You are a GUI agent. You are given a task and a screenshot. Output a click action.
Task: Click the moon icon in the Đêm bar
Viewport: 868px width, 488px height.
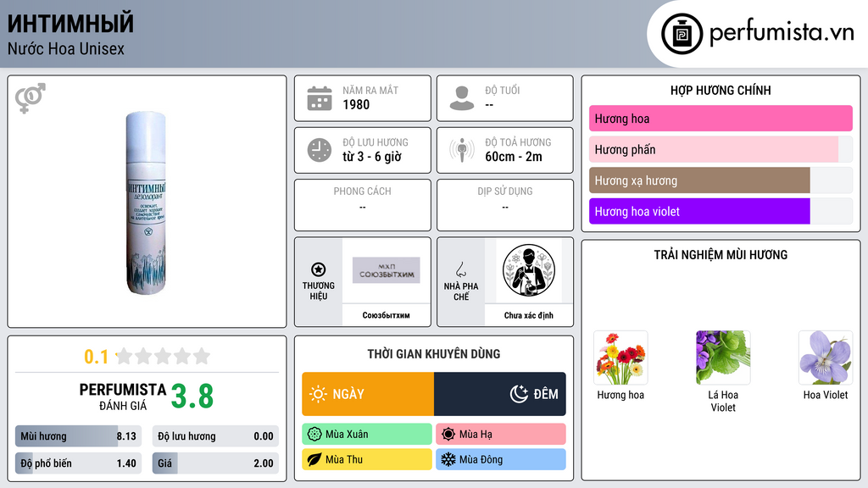coord(519,394)
